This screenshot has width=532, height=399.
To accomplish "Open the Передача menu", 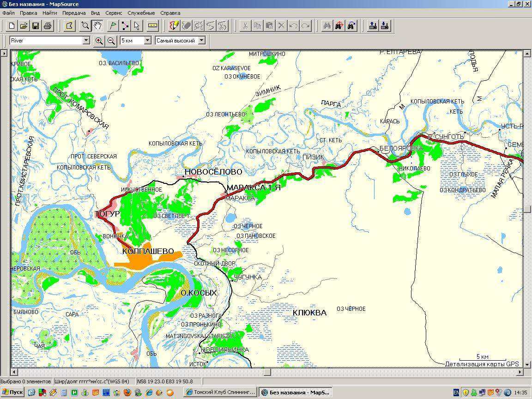I will (74, 13).
